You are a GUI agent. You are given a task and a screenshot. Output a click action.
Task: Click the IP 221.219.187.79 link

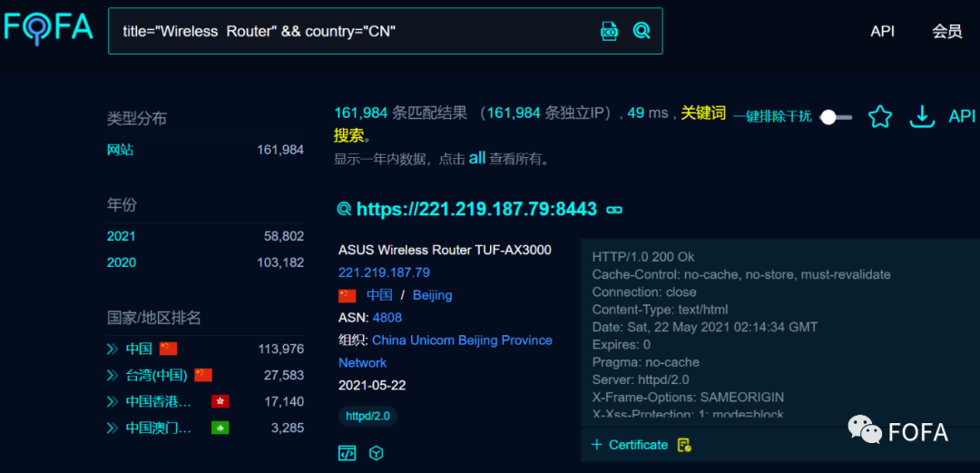[x=384, y=272]
